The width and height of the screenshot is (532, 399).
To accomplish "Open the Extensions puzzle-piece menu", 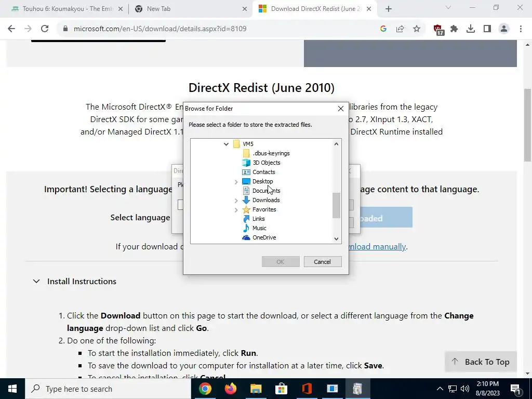I will (454, 29).
